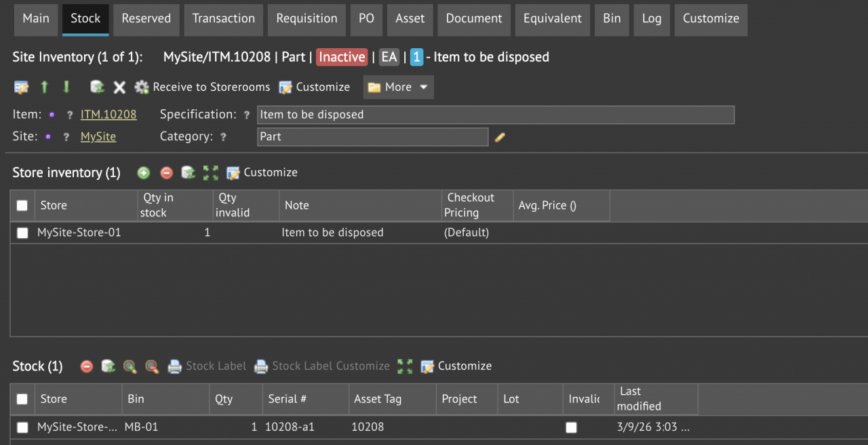Click the refresh icon in Store inventory toolbar

click(x=188, y=172)
